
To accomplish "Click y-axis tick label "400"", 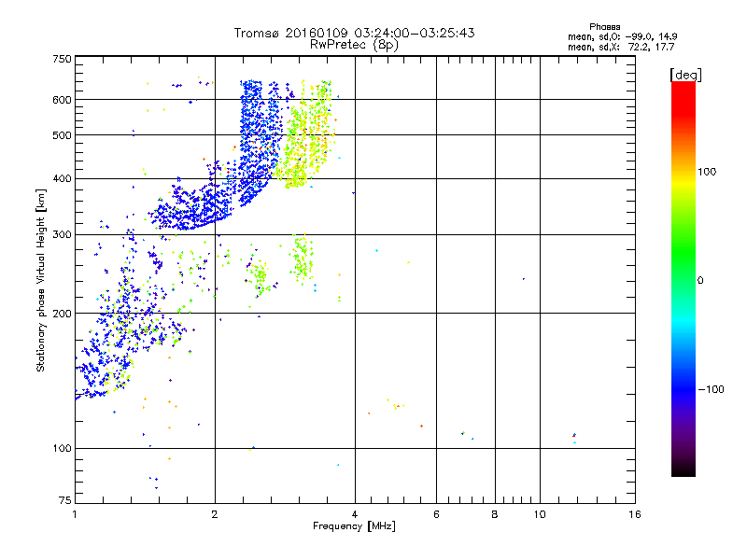I will 62,179.
